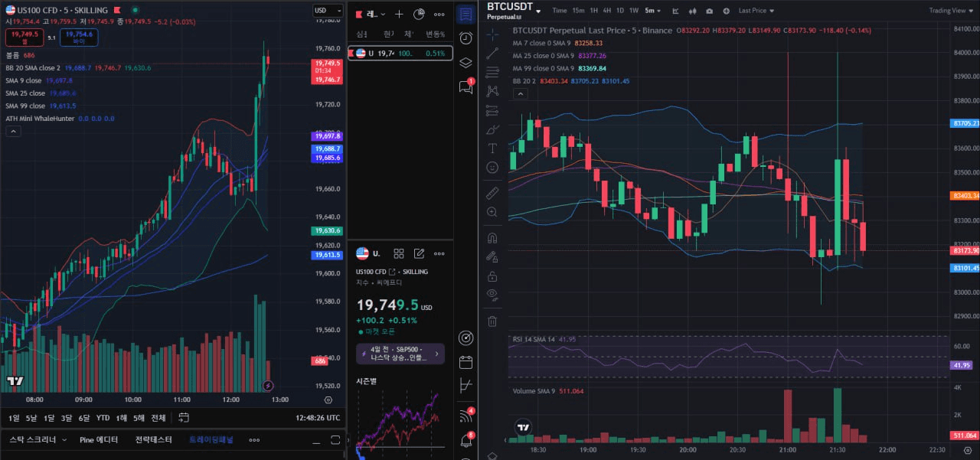Open the BTCUSDT symbol dropdown arrow

[x=538, y=11]
